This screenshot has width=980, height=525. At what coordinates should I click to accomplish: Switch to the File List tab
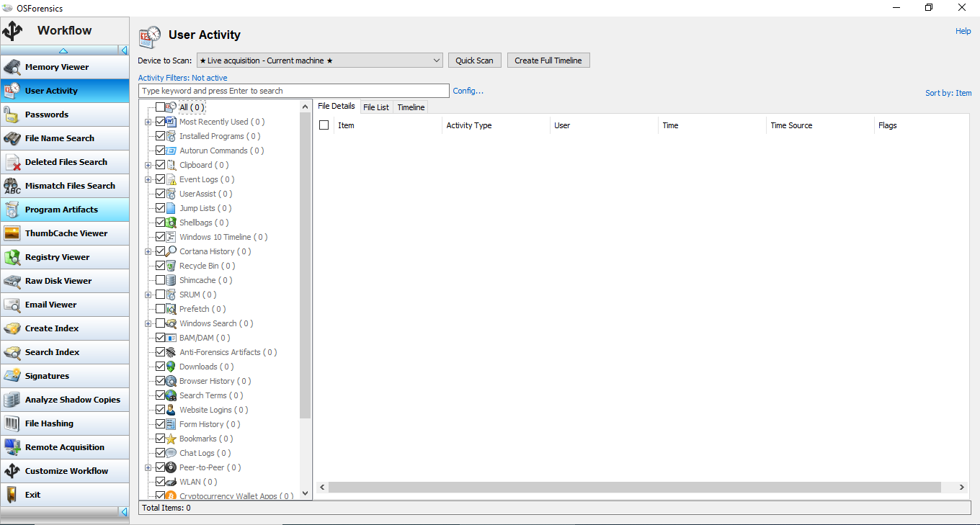click(376, 107)
